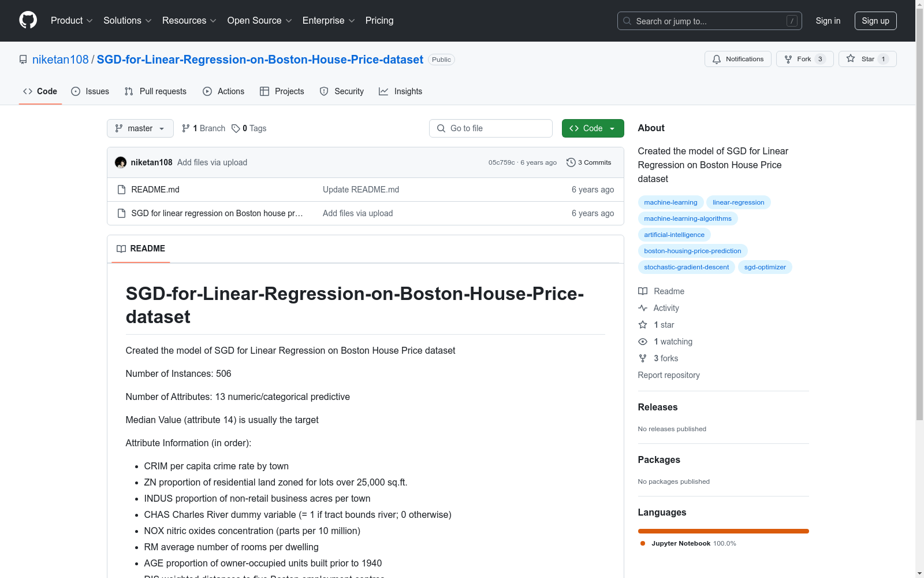Open the GitHub home logo
The image size is (924, 578).
28,20
